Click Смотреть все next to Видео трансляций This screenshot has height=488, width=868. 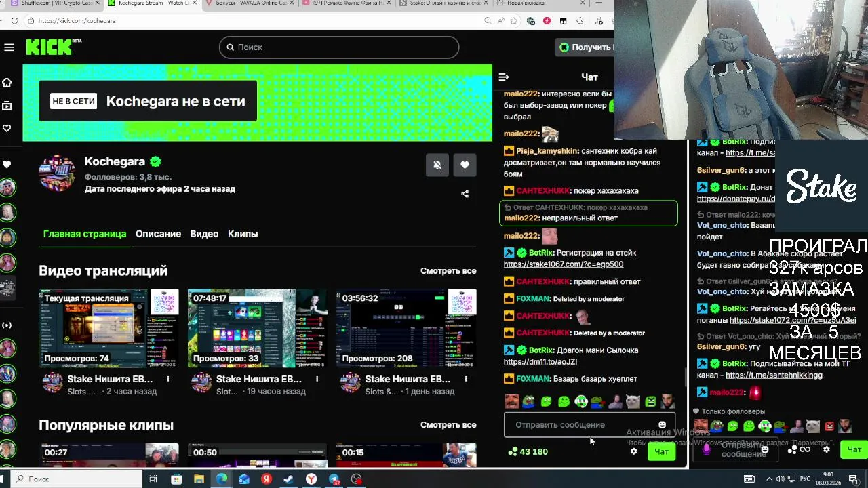click(448, 271)
